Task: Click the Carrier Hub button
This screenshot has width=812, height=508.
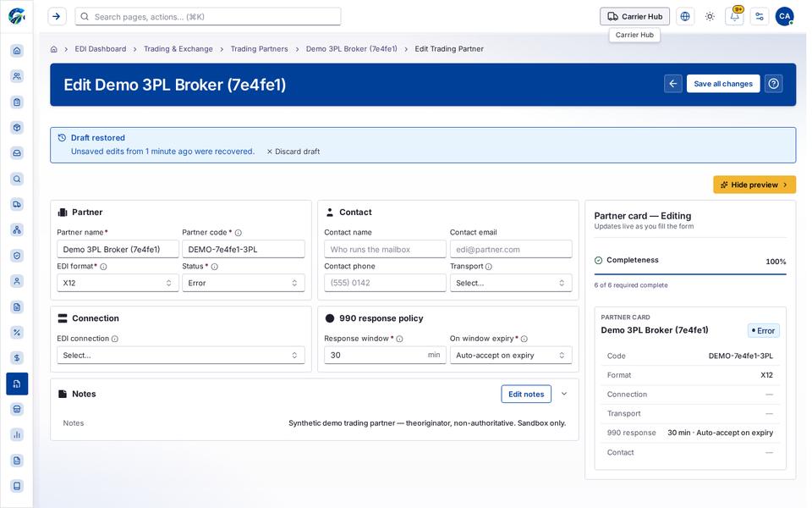Action: (634, 17)
